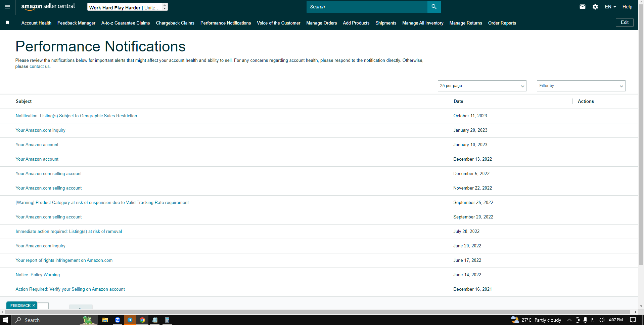Image resolution: width=644 pixels, height=325 pixels.
Task: Open selling account notification from November 22, 2022
Action: point(49,188)
